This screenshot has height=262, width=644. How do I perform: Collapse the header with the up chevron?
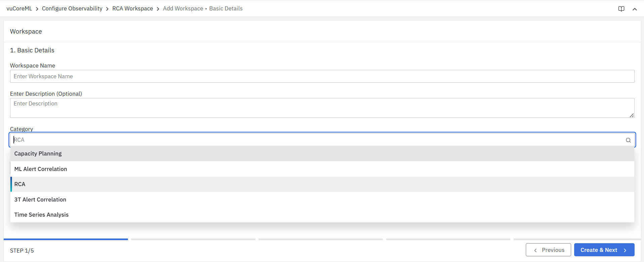click(x=635, y=9)
